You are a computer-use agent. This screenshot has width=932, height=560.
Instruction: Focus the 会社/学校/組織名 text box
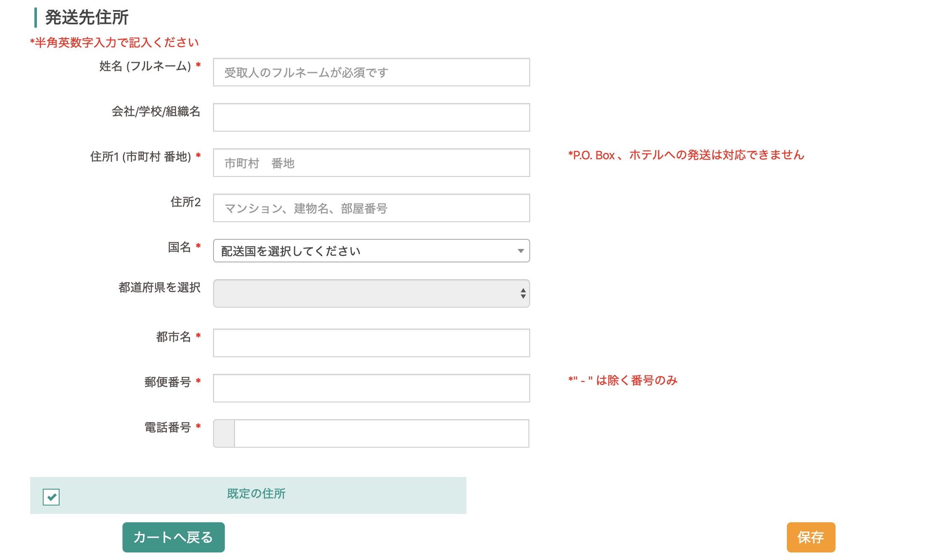click(371, 118)
